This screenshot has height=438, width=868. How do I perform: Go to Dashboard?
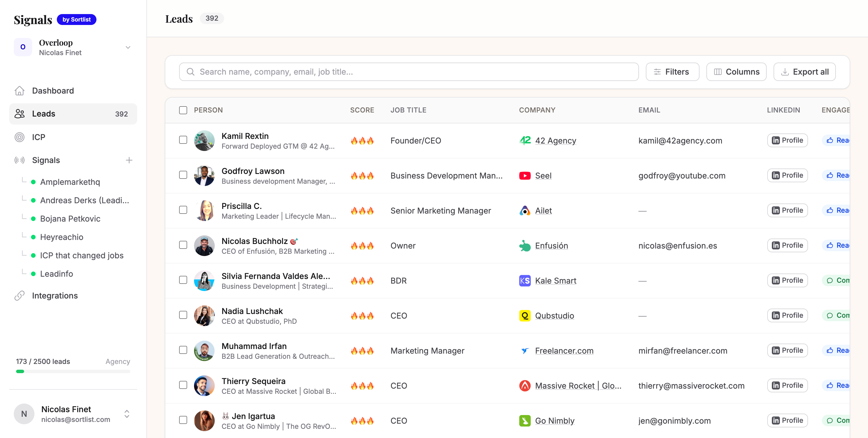[73, 91]
